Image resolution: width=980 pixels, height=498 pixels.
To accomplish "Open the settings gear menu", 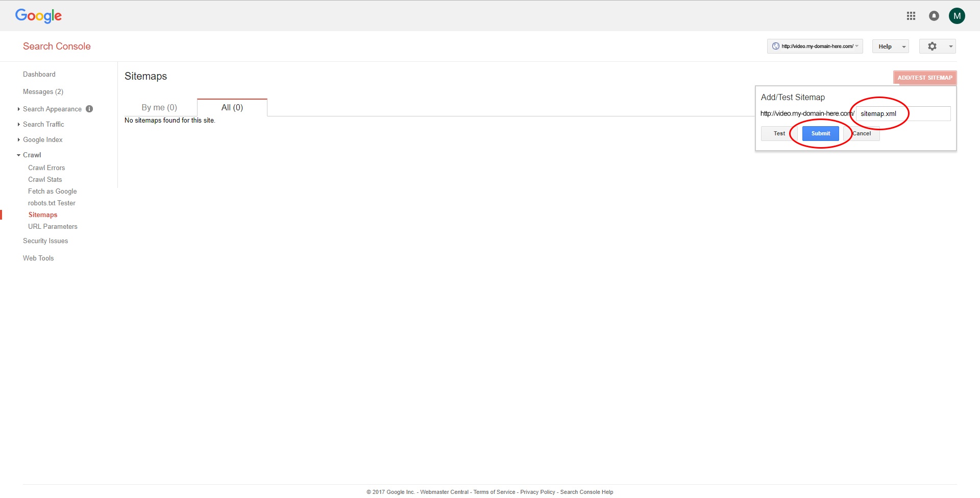I will (938, 46).
